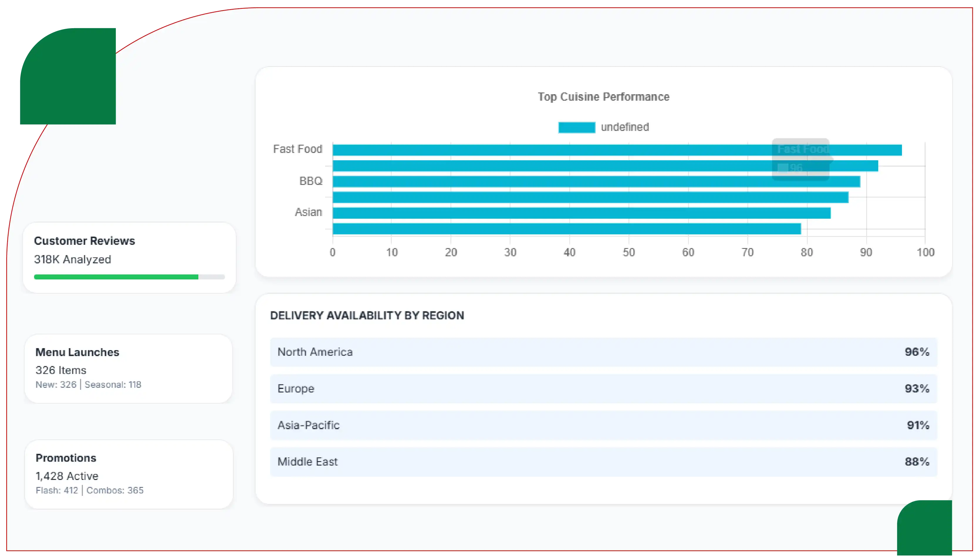This screenshot has height=558, width=980.
Task: Open the Customer Reviews card title
Action: [85, 241]
